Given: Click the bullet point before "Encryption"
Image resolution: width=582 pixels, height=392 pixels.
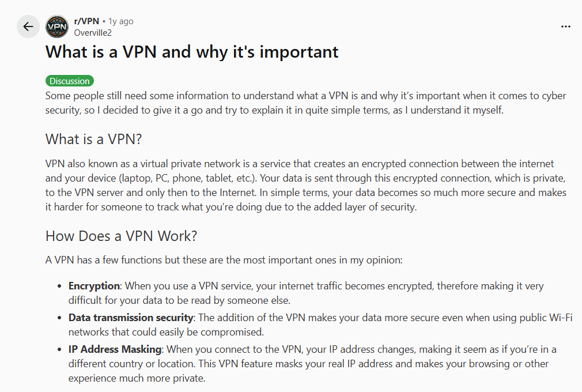Looking at the screenshot, I should (61, 287).
